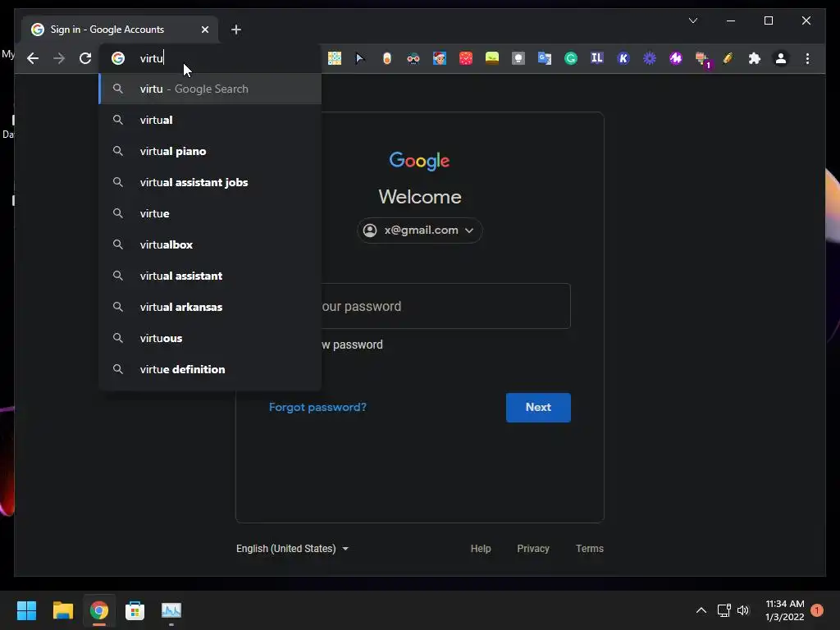
Task: Open the English (United States) language dropdown
Action: (293, 549)
